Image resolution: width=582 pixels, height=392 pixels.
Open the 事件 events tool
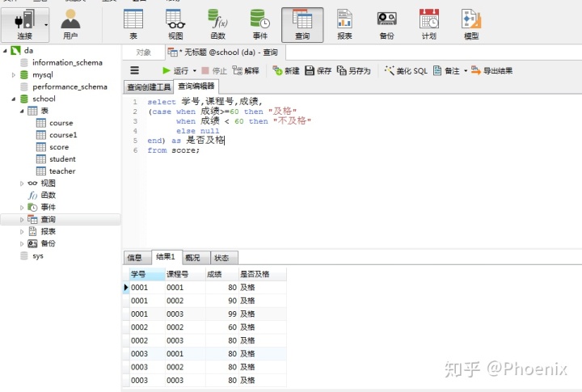pyautogui.click(x=260, y=24)
